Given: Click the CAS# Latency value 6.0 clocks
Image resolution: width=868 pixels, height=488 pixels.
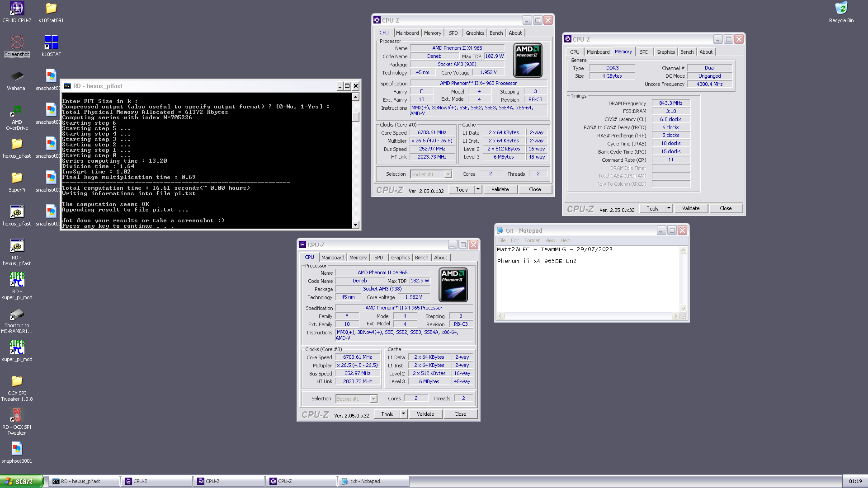Looking at the screenshot, I should coord(670,119).
